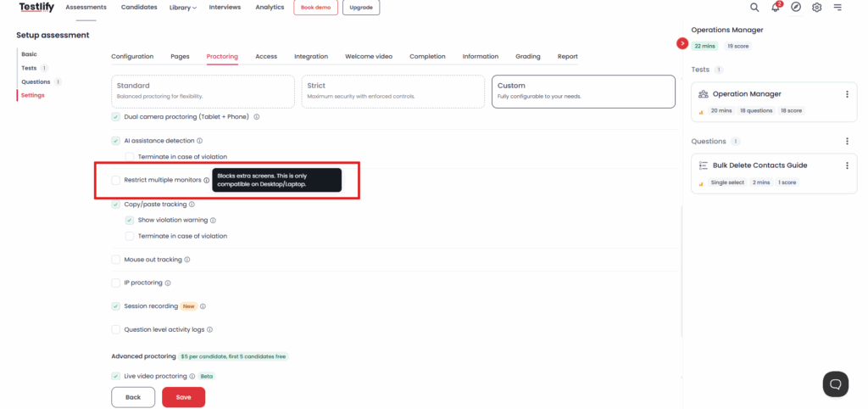Switch to the Completion tab
868x409 pixels.
point(427,57)
